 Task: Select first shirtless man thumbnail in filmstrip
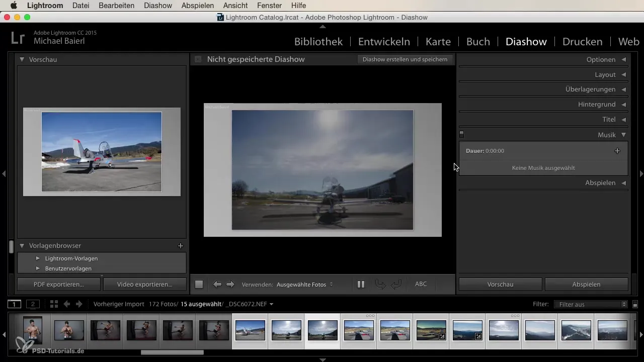(33, 330)
